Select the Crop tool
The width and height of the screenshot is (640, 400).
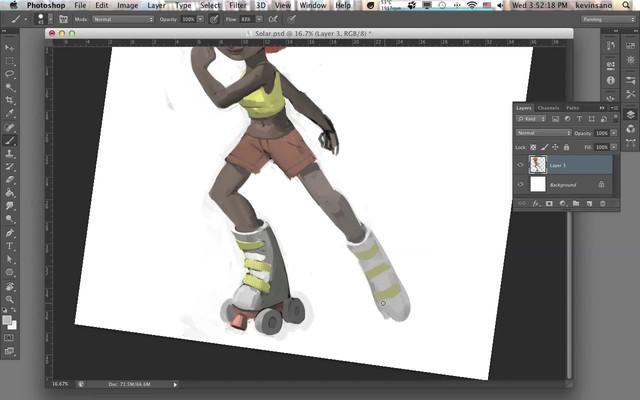(x=9, y=100)
